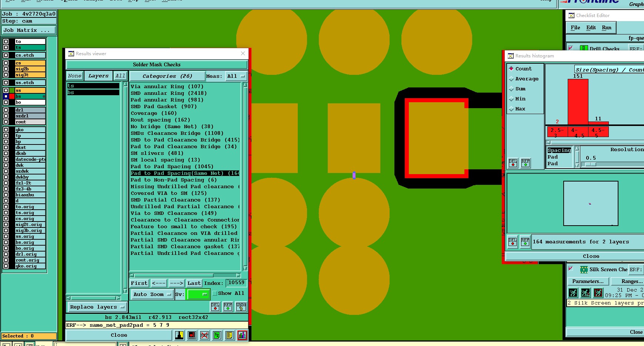
Task: Click DEL icon beside measure type list
Action: [x=513, y=163]
